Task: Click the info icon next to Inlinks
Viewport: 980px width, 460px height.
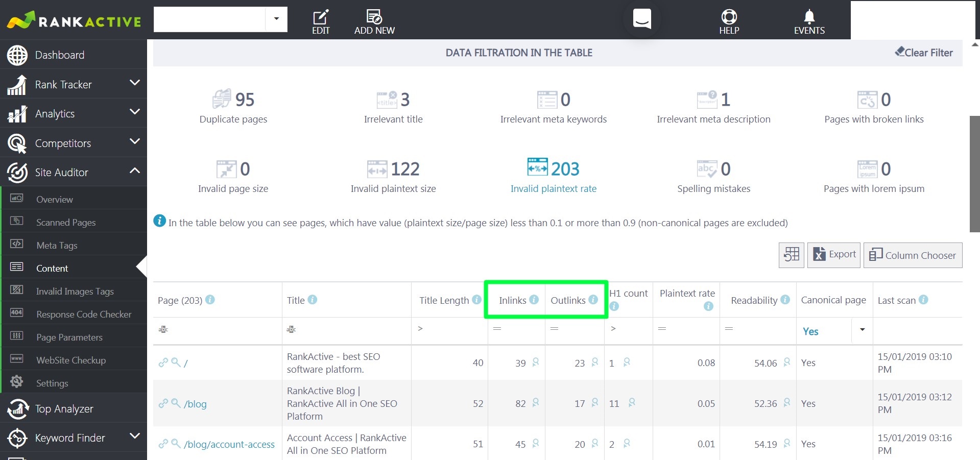Action: click(534, 300)
